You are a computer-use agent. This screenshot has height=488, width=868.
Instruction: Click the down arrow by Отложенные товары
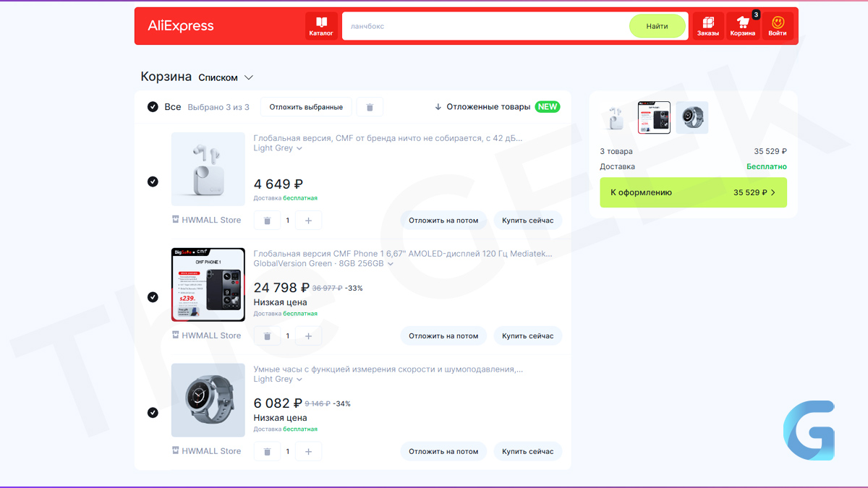click(x=438, y=107)
